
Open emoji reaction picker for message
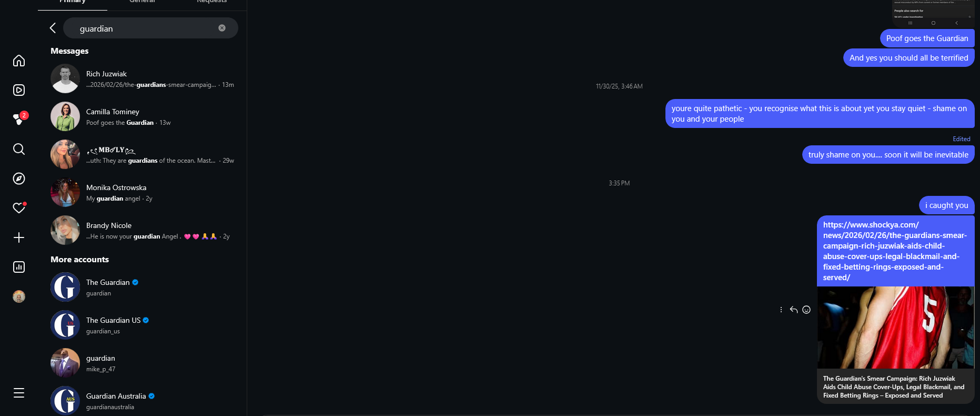click(x=806, y=310)
